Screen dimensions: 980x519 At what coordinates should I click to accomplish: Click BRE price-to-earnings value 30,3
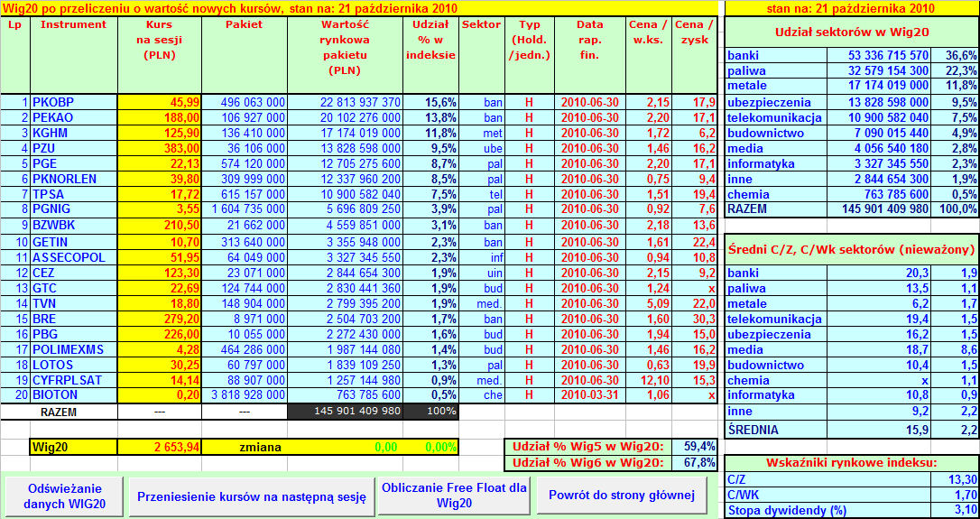(694, 319)
